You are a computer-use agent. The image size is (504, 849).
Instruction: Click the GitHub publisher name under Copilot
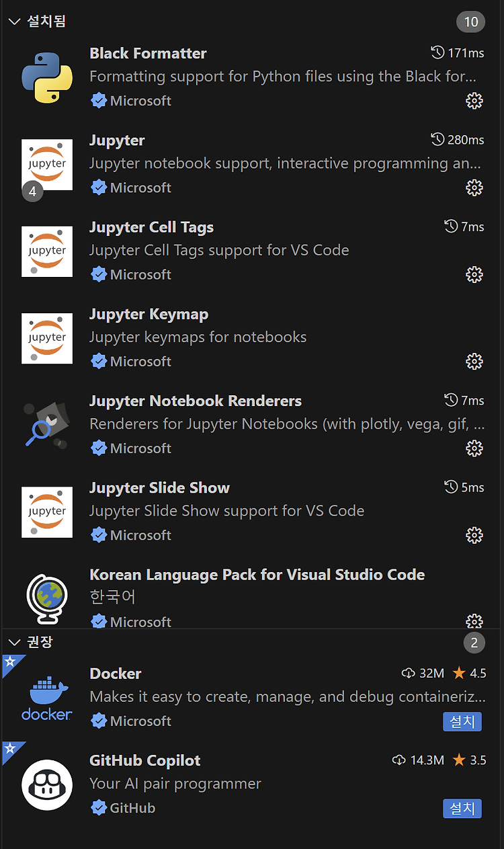click(132, 808)
